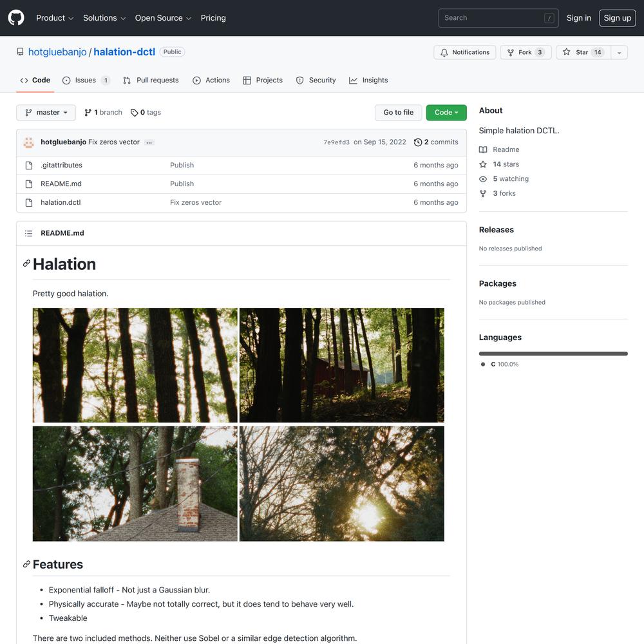Click the Issues circle icon
This screenshot has height=644, width=644.
(66, 80)
